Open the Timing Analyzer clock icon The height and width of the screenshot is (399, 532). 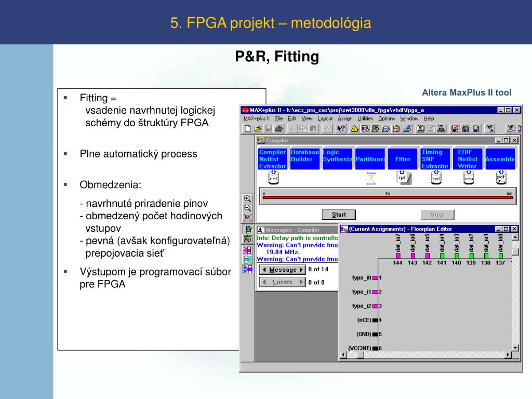click(x=396, y=129)
